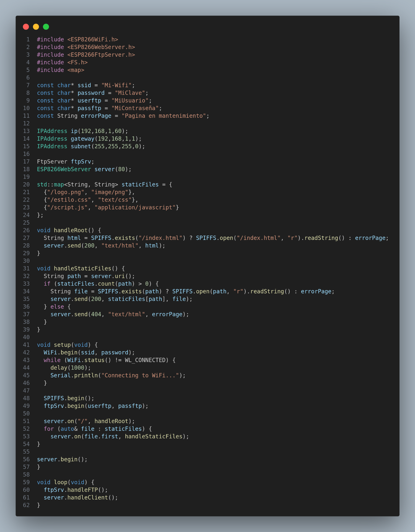Click 'delay(1000);' on line 44
Image resolution: width=415 pixels, height=532 pixels.
(71, 367)
